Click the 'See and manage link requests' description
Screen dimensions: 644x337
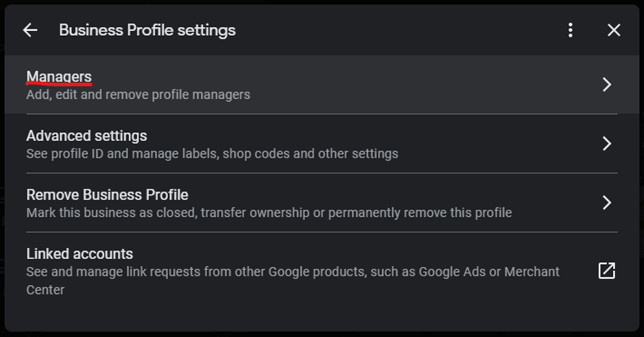(x=293, y=281)
